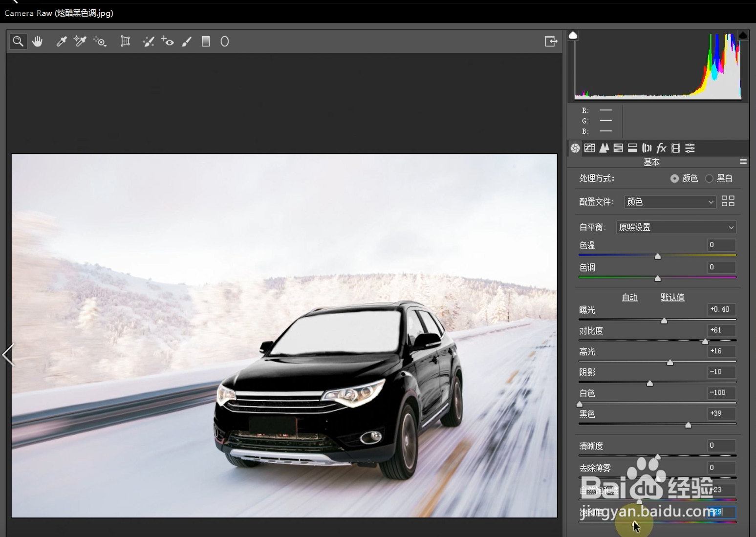Choose the Color Sampler tool
Screen dimensions: 756x537
80,42
